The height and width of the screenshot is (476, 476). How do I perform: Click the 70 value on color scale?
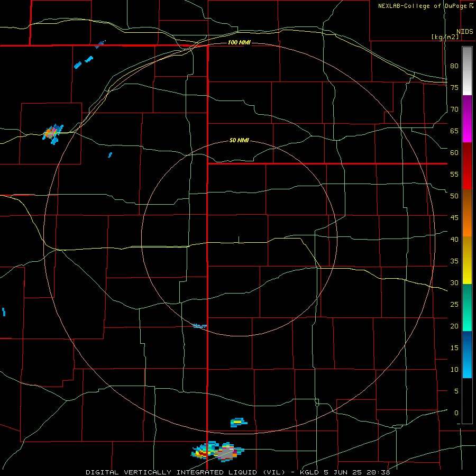click(454, 109)
